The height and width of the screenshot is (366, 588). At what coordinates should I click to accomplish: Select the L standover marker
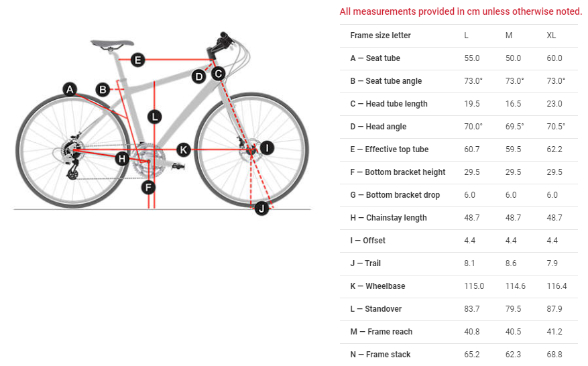pos(155,117)
